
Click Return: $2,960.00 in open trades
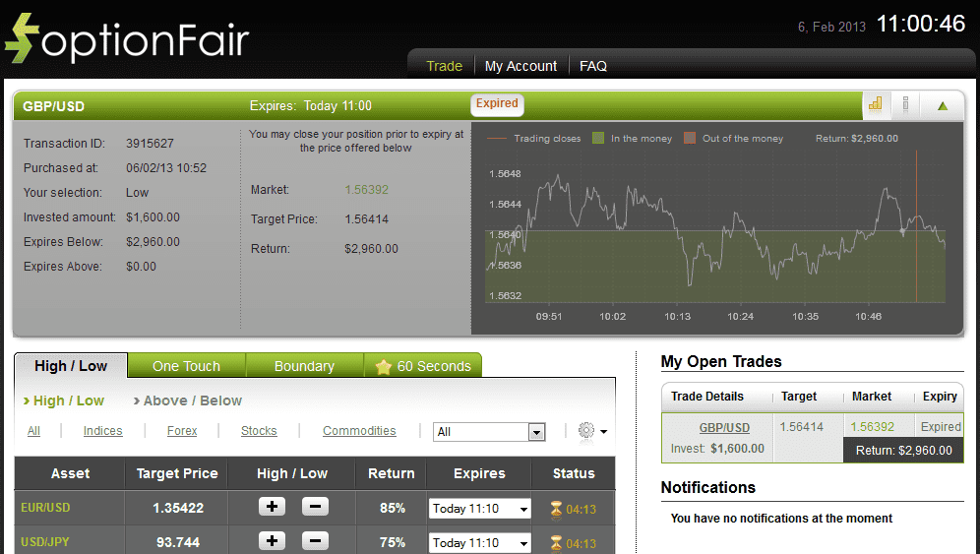(x=904, y=451)
